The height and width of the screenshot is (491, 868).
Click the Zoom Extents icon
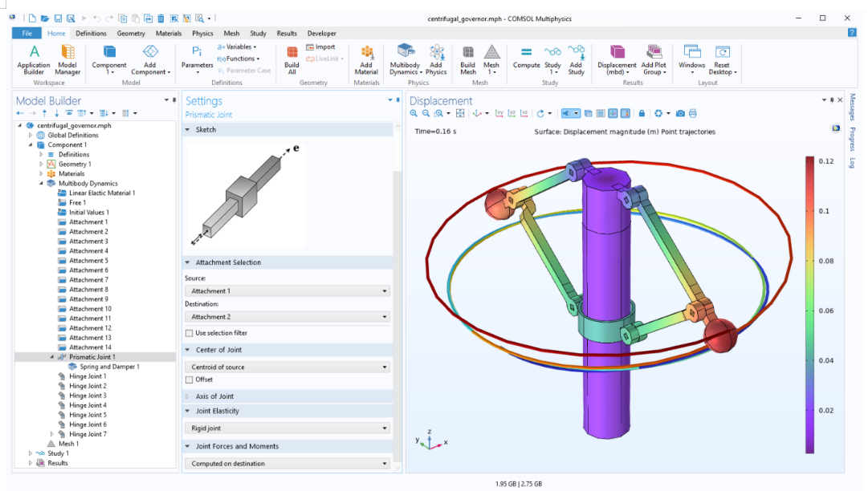460,113
